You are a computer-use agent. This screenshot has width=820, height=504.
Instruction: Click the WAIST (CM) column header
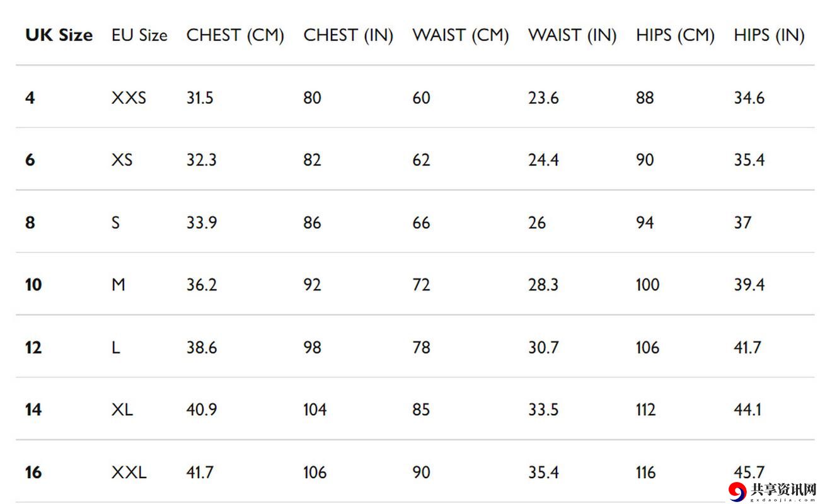click(x=460, y=36)
